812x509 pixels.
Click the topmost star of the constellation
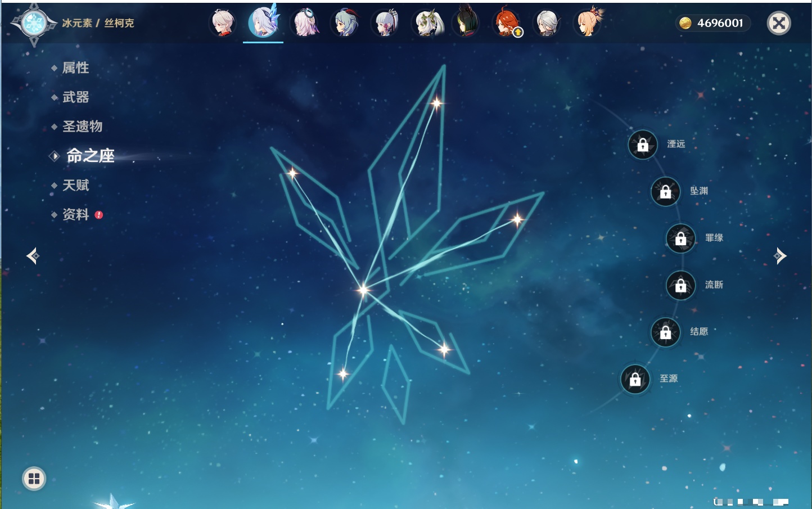click(436, 103)
